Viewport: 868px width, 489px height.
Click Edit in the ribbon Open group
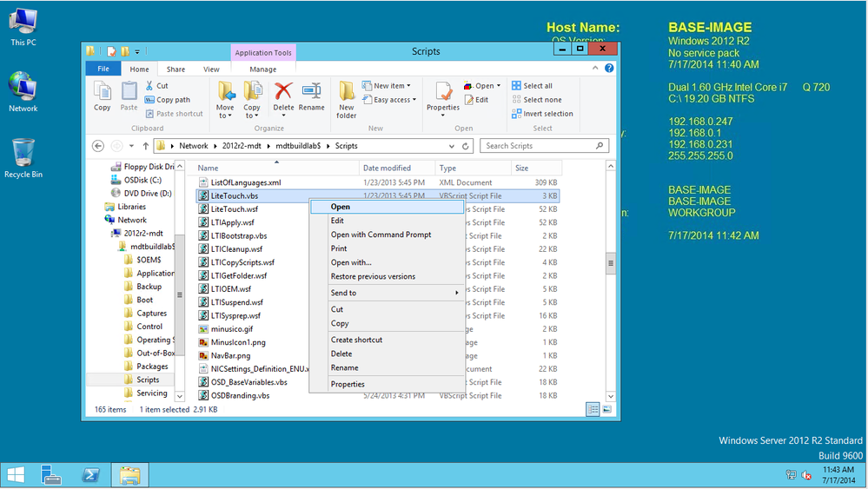pos(477,100)
